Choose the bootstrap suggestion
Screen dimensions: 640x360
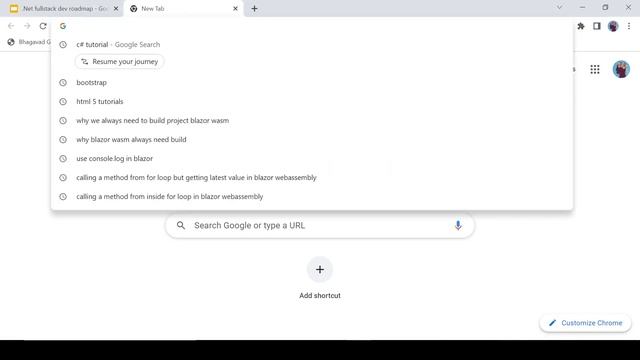click(x=312, y=82)
